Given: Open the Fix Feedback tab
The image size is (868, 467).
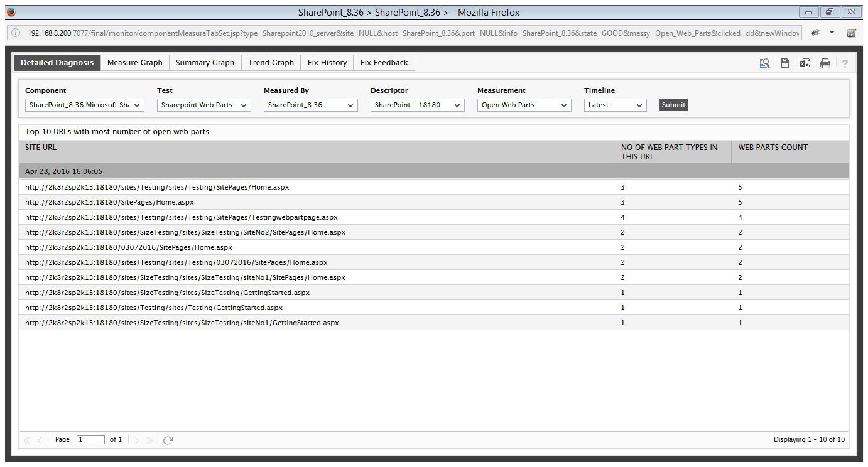Looking at the screenshot, I should [384, 63].
